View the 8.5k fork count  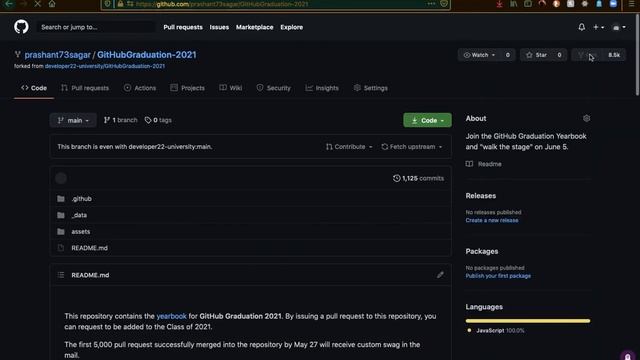coord(614,55)
